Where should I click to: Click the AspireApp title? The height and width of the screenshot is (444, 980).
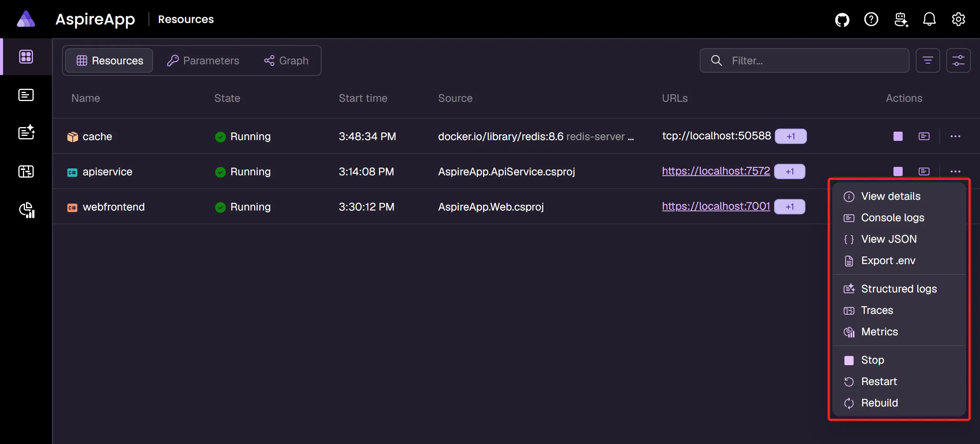click(95, 19)
